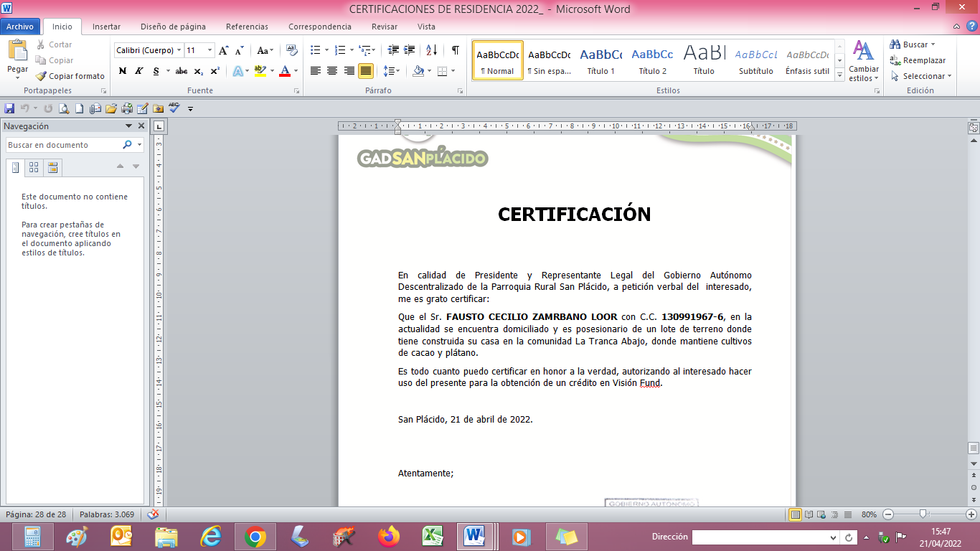Toggle justified paragraph alignment

pos(366,71)
